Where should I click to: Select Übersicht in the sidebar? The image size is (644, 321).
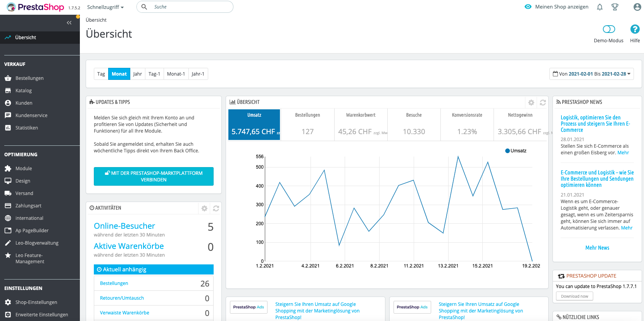(x=40, y=38)
